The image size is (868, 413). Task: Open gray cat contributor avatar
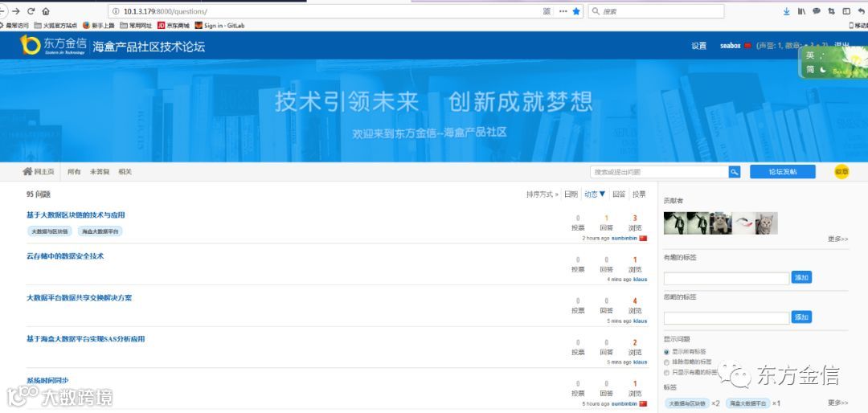(x=767, y=223)
